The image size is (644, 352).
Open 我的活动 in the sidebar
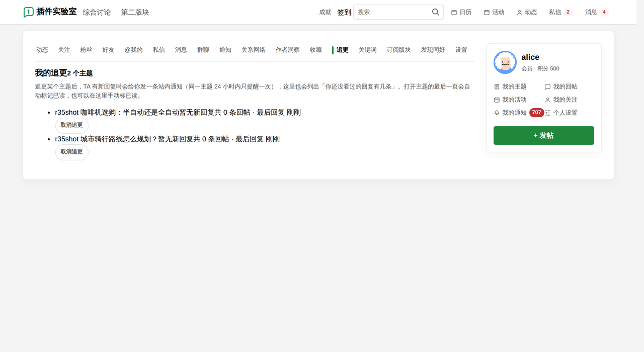pyautogui.click(x=510, y=100)
